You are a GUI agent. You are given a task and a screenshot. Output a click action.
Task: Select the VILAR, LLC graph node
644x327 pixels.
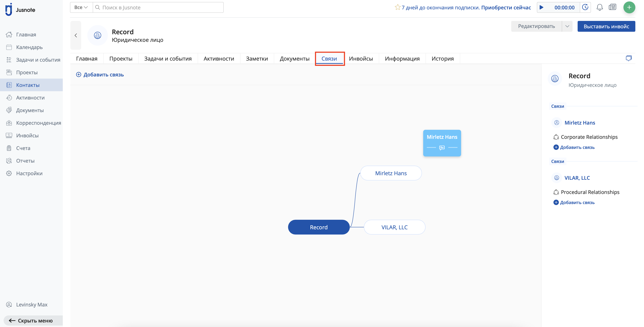[x=394, y=227]
